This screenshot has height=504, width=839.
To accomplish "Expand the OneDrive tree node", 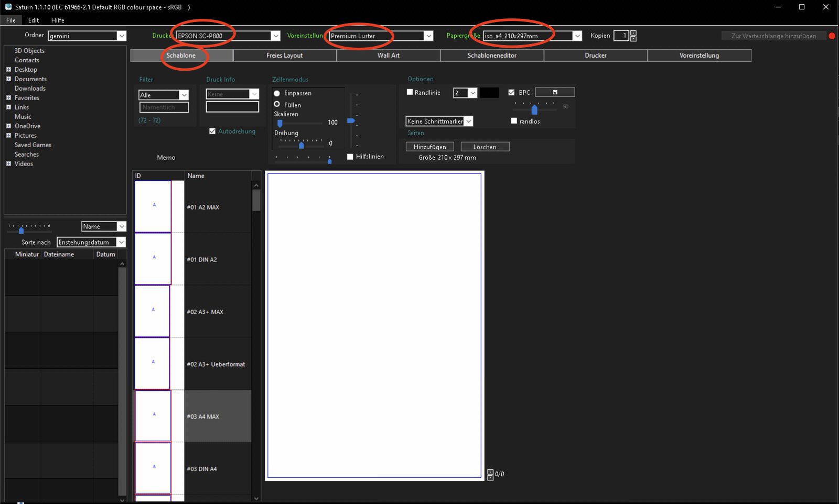I will (x=8, y=126).
